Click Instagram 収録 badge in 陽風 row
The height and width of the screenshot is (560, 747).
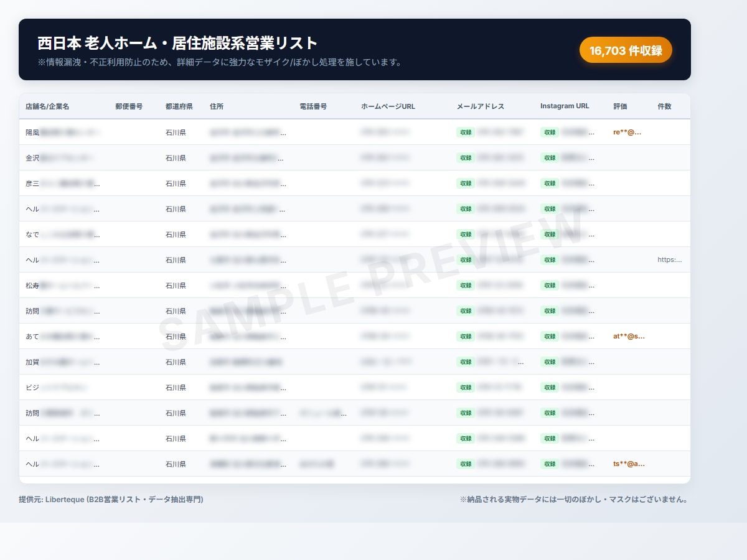(x=550, y=133)
